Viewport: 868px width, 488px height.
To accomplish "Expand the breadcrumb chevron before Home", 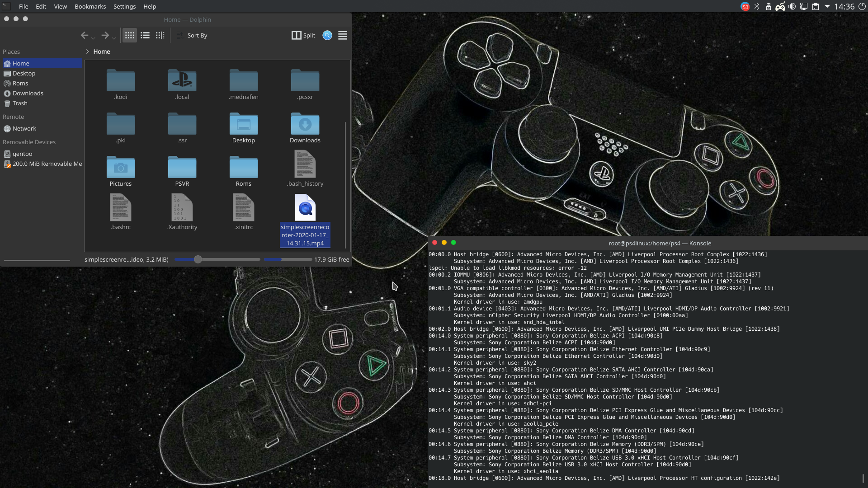I will pos(87,52).
